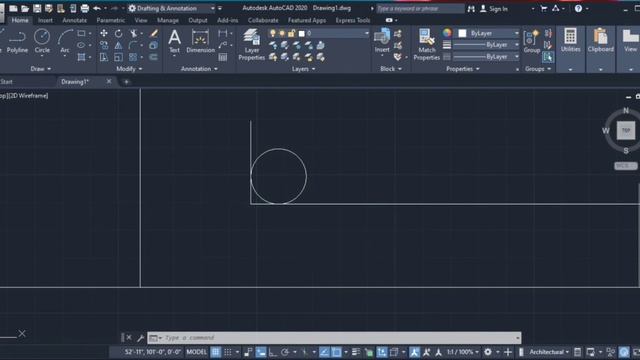
Task: Activate the Fillet tool in the Modify panel
Action: point(133,45)
